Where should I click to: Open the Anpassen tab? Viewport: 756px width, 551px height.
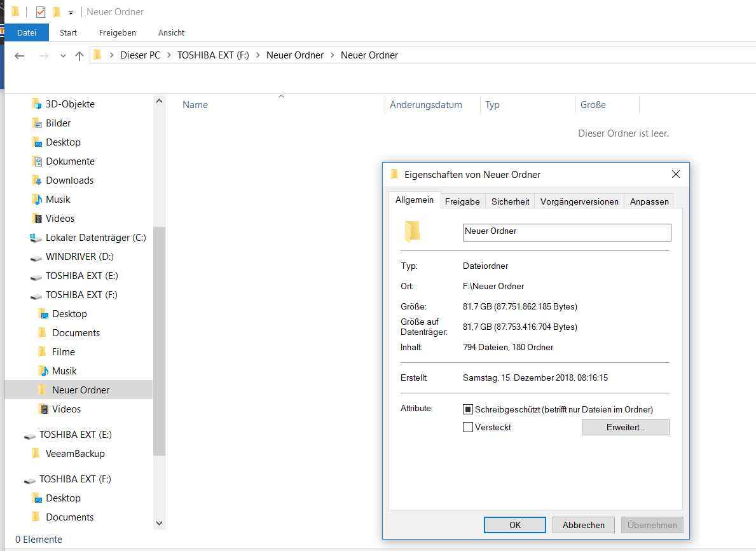[649, 201]
